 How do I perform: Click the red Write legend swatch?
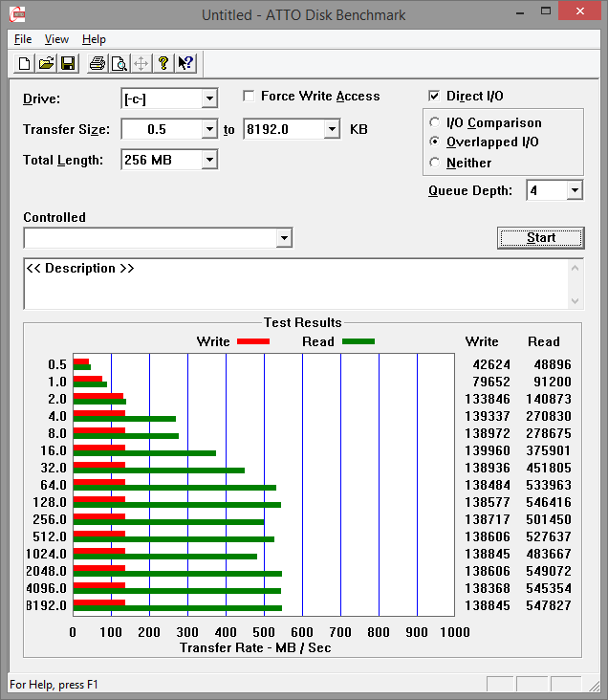point(253,341)
